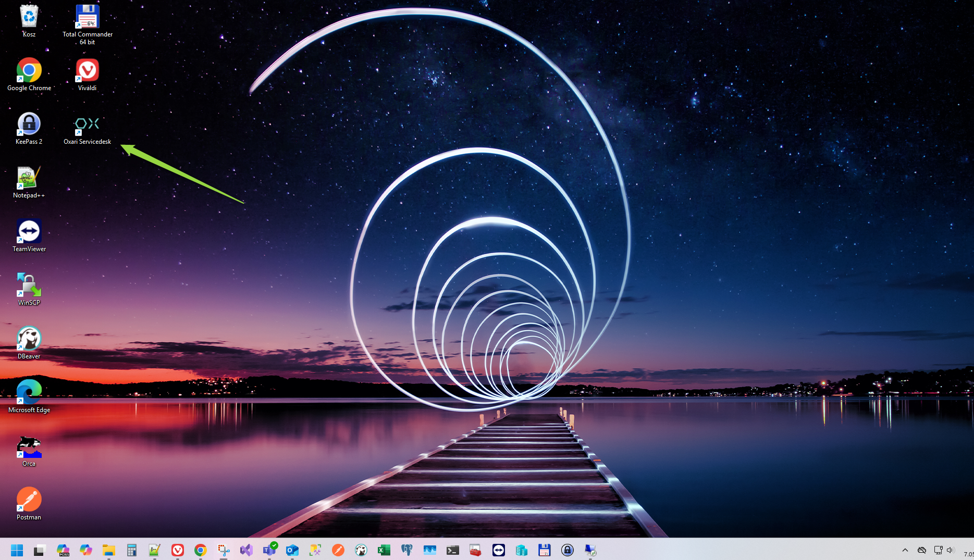
Task: Open Visual Studio from the taskbar
Action: coord(246,550)
